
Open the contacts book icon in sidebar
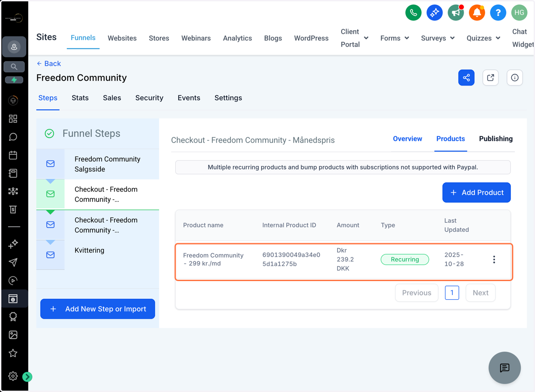pos(13,173)
